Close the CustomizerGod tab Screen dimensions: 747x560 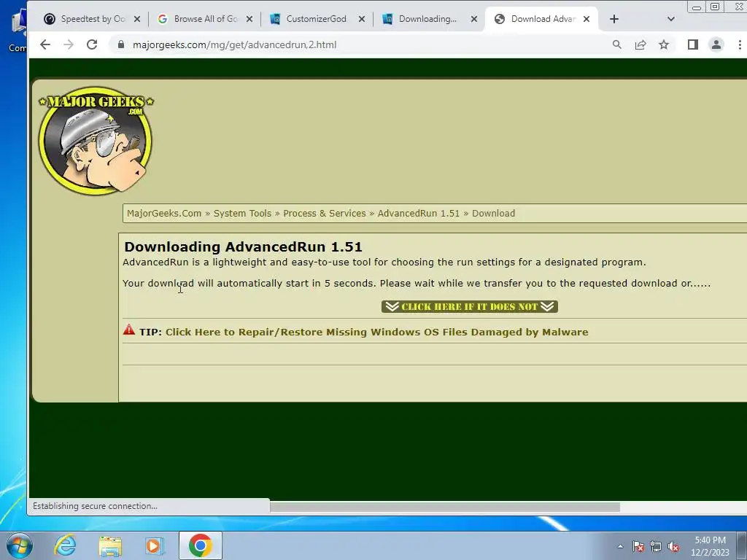pos(362,19)
